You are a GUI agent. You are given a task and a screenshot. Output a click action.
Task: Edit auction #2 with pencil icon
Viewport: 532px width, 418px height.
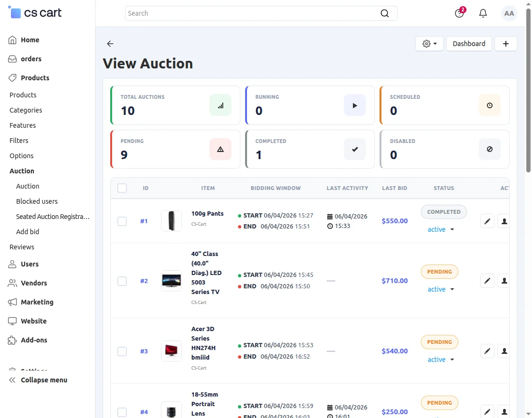click(487, 281)
